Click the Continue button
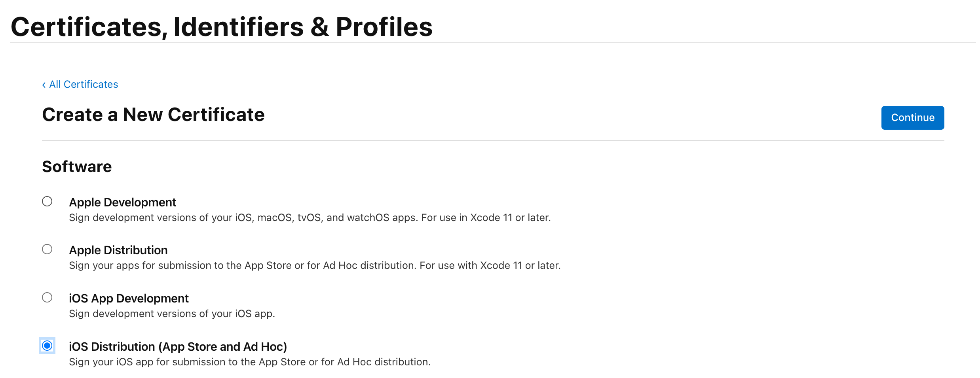The height and width of the screenshot is (378, 980). [x=912, y=117]
